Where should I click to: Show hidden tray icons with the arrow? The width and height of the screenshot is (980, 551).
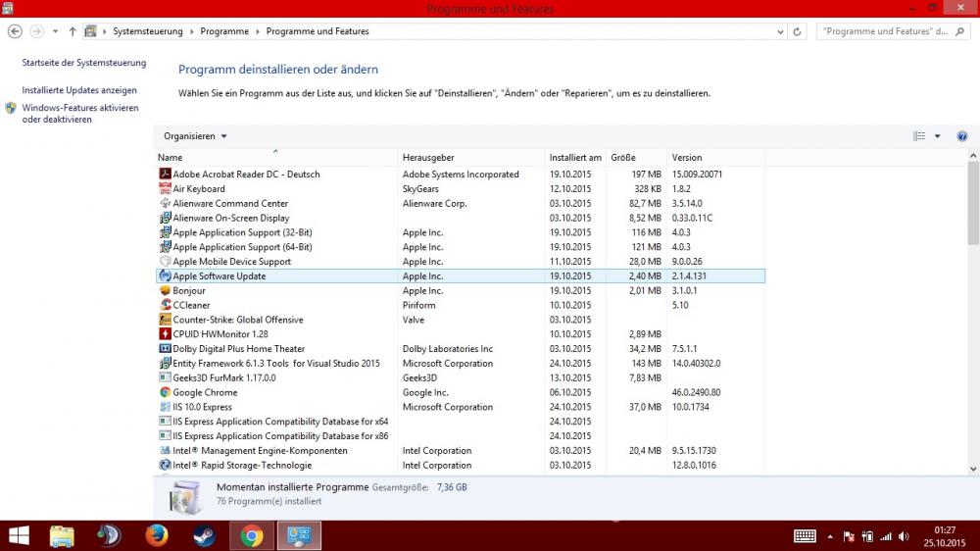(832, 536)
